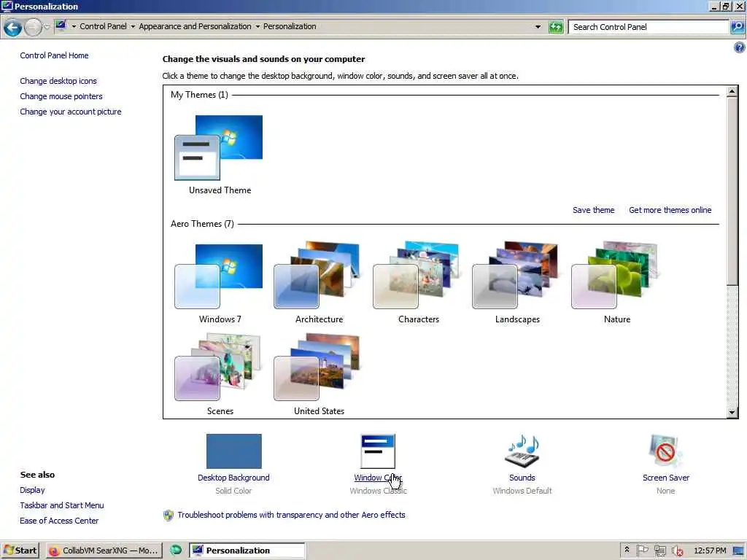747x560 pixels.
Task: Click green globe icon in taskbar
Action: click(176, 550)
